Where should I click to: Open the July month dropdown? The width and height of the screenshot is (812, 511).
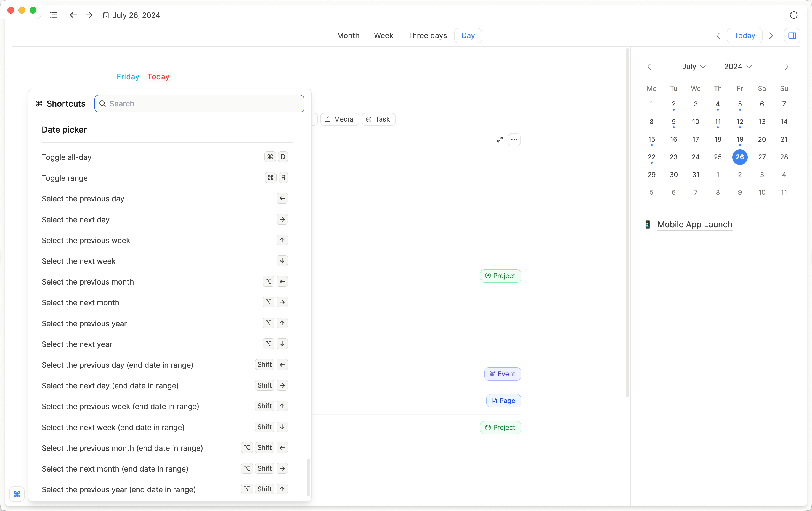(694, 67)
